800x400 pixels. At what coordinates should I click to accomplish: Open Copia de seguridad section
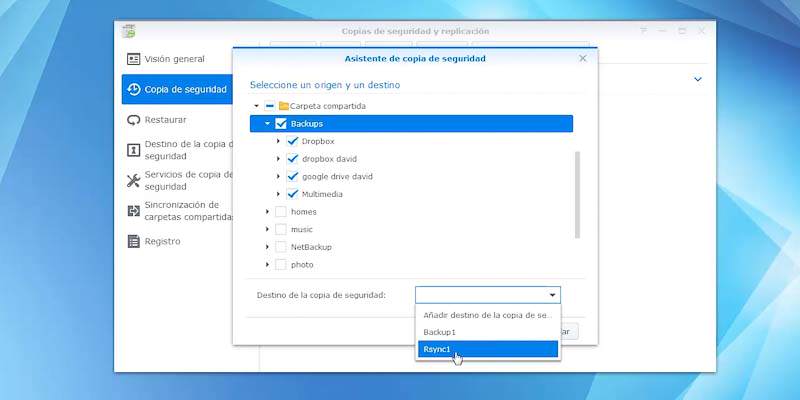[177, 89]
